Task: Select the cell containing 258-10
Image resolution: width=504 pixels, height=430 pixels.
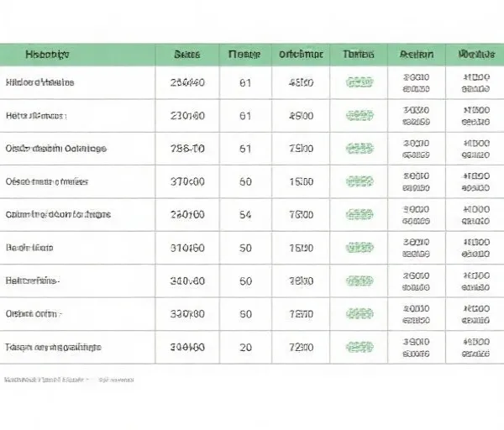Action: (186, 149)
